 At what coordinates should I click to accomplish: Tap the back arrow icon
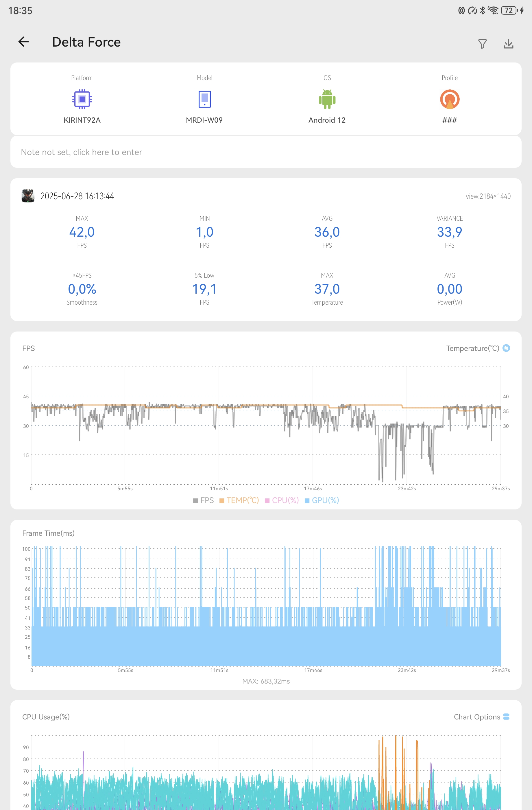click(x=23, y=42)
